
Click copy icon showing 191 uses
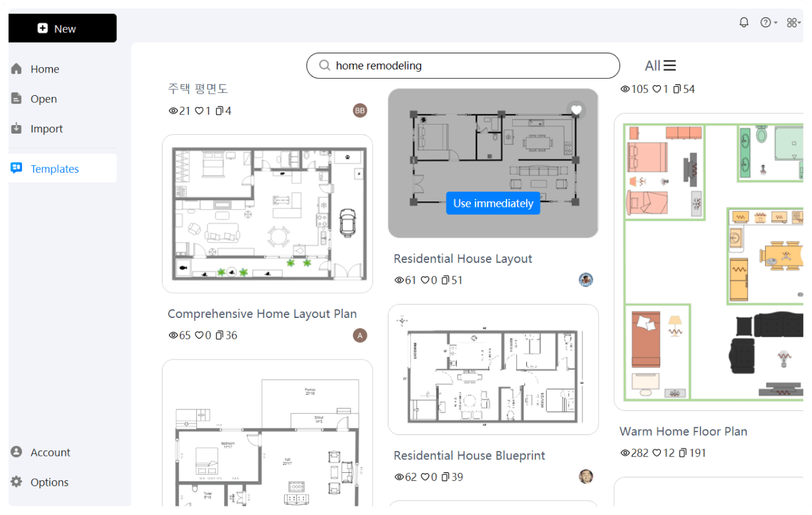[683, 453]
